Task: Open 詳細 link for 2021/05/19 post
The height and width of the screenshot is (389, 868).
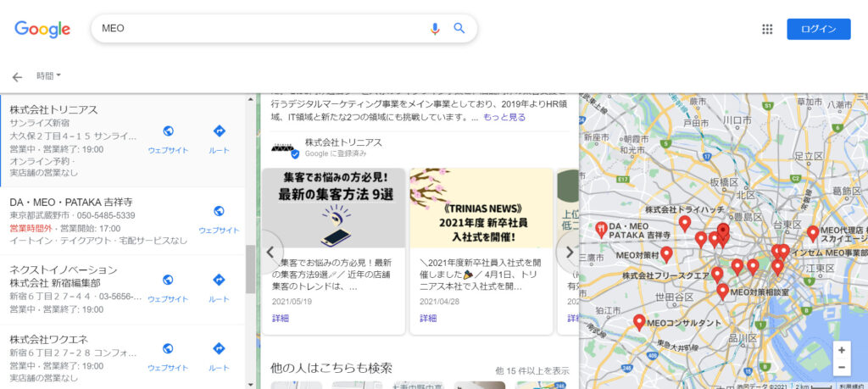Action: [x=280, y=318]
